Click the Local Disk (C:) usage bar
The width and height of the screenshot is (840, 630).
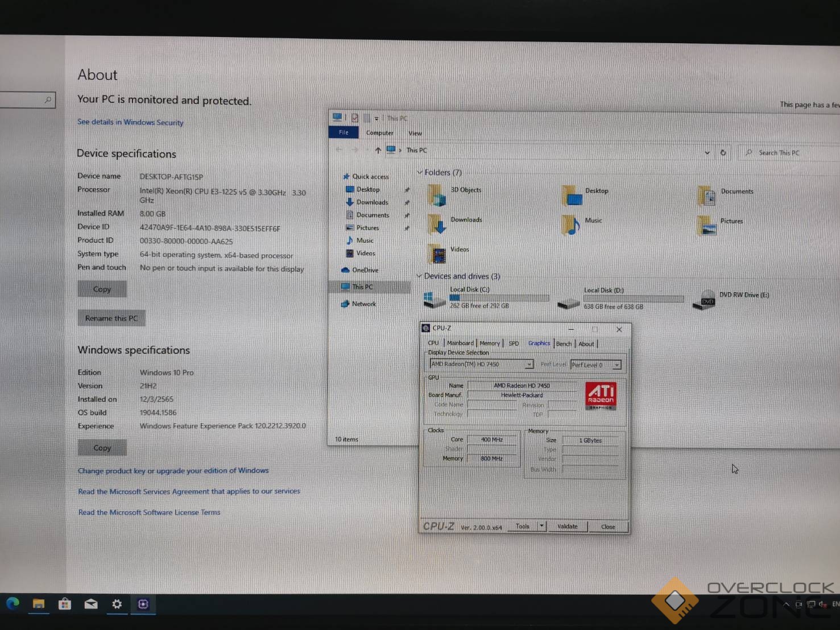click(x=499, y=297)
